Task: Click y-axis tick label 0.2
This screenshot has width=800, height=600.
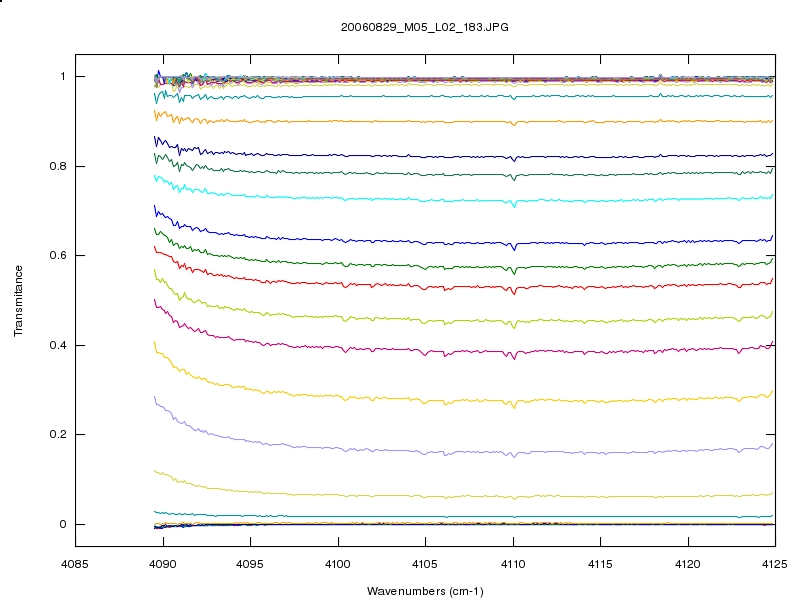Action: point(58,434)
